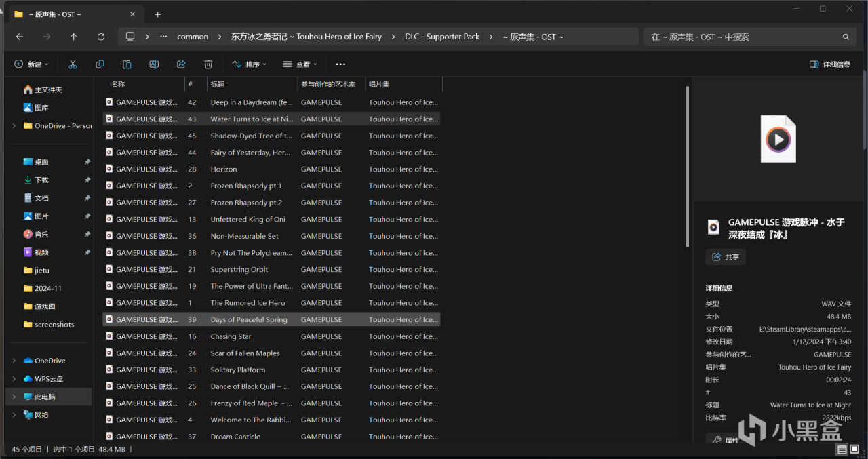This screenshot has height=459, width=868.
Task: Refresh the current folder view
Action: click(x=101, y=37)
